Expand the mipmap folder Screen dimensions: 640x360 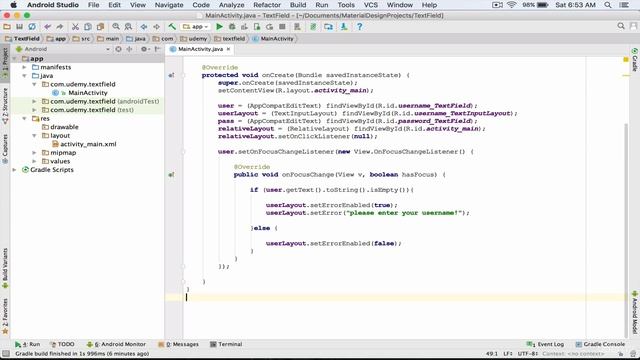[x=34, y=153]
